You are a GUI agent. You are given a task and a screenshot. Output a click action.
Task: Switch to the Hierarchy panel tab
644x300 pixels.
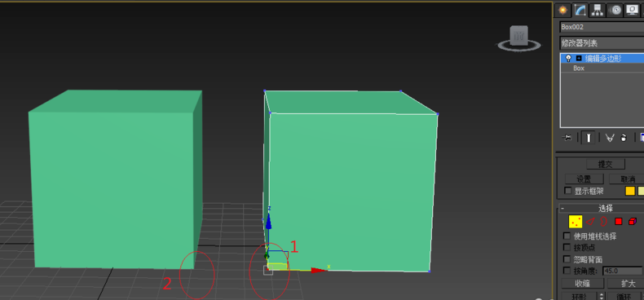(x=598, y=10)
